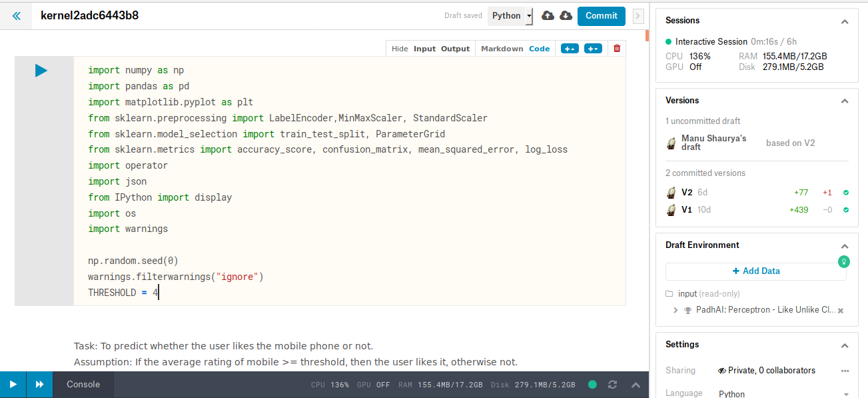Switch the cell to Markdown mode

point(502,48)
